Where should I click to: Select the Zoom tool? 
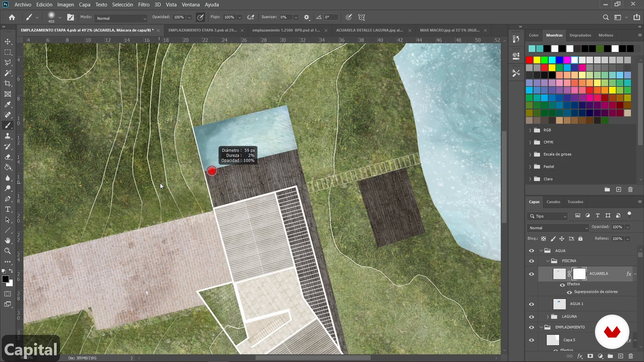pyautogui.click(x=8, y=251)
